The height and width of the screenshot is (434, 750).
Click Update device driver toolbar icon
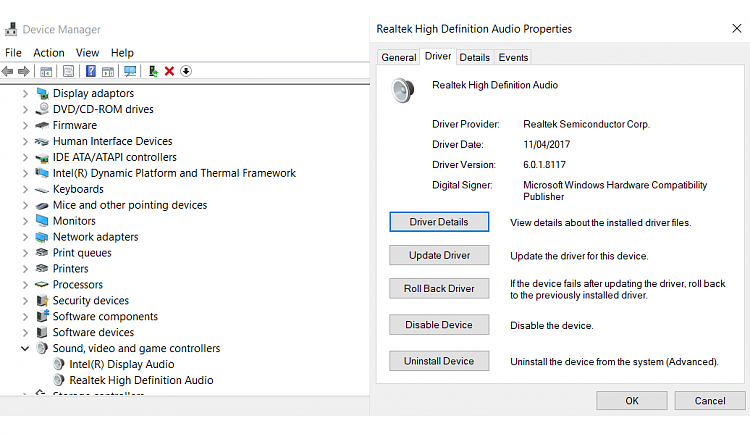(153, 71)
